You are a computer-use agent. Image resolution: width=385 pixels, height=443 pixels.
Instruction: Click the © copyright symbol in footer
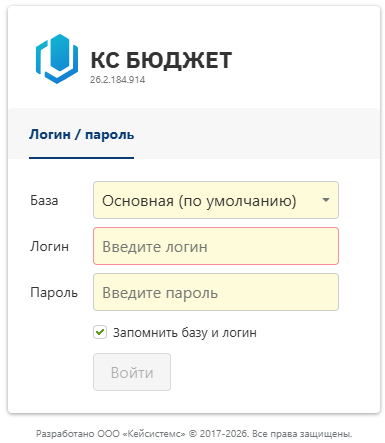tap(193, 434)
